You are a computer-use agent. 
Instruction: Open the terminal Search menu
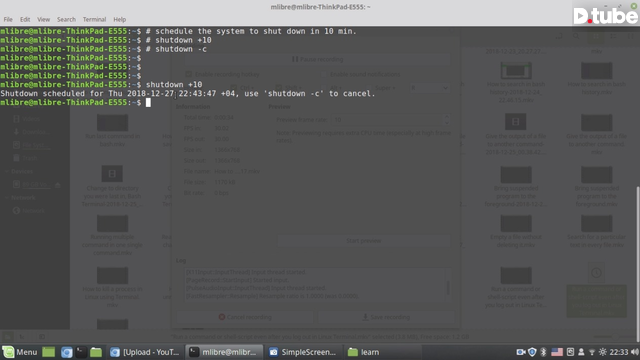[66, 19]
